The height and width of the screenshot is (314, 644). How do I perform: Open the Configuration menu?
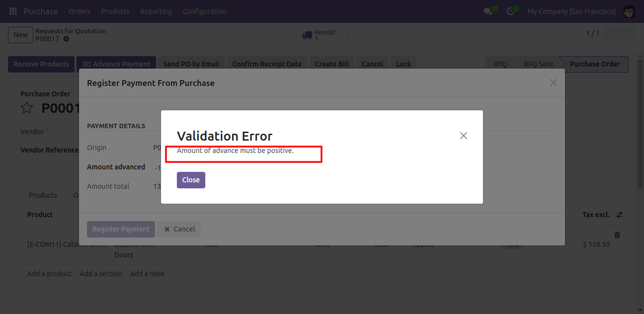point(204,11)
